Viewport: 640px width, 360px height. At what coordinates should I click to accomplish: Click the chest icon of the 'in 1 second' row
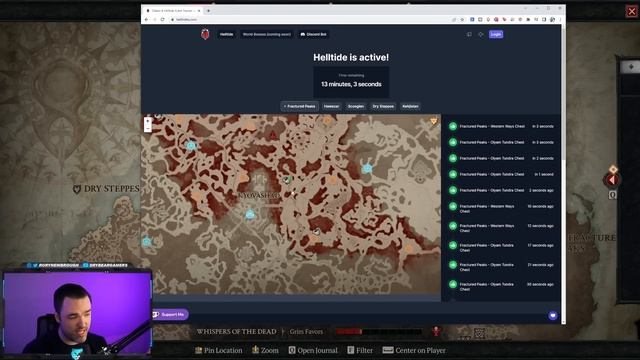tap(453, 174)
